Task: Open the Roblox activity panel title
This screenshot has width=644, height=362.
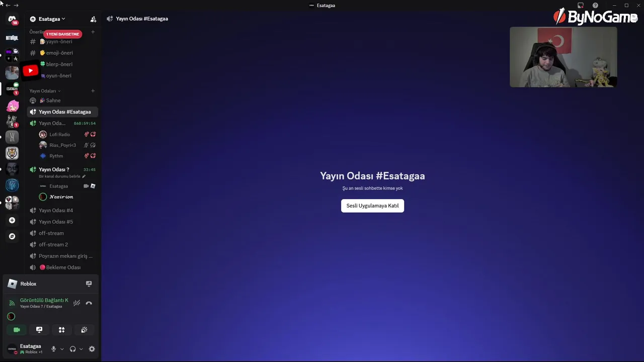Action: pyautogui.click(x=28, y=284)
